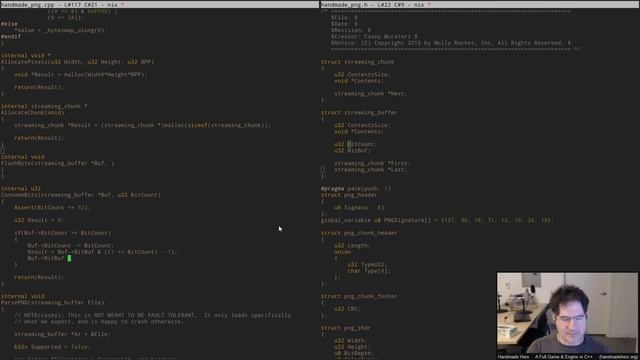The height and width of the screenshot is (360, 640).
Task: Click the 'streaming_chunk *Next;' member
Action: point(371,94)
